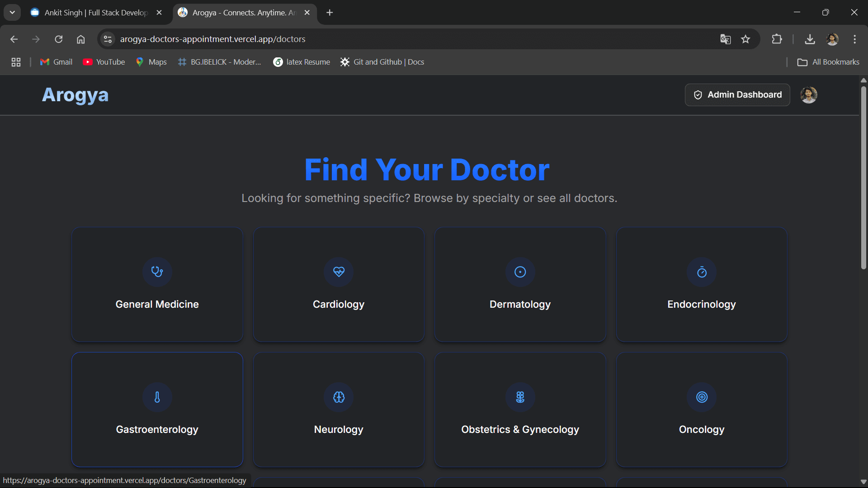Open the General Medicine specialty card

[157, 285]
